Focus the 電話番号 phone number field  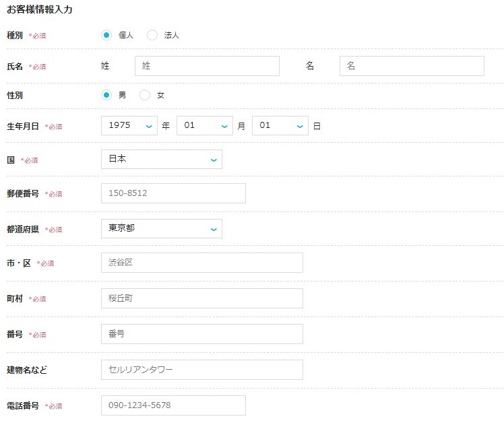173,405
